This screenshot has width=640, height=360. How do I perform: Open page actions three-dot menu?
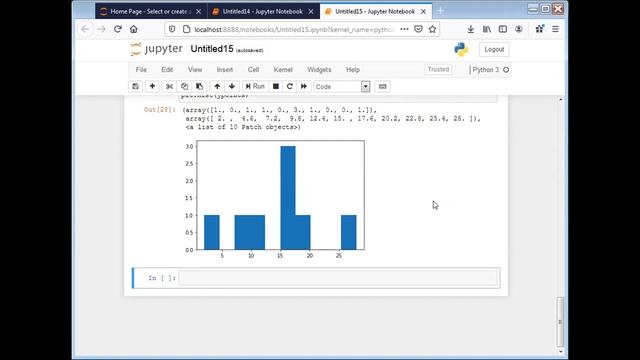pos(404,29)
